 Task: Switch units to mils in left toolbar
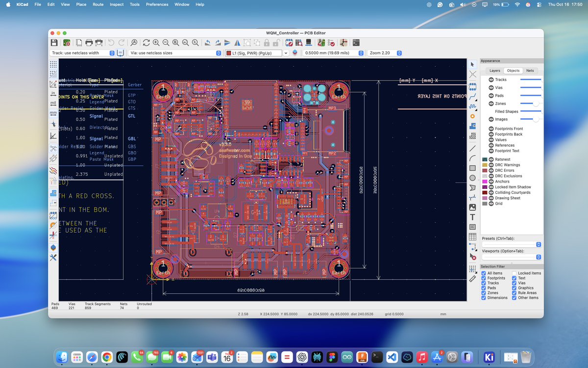coord(53,103)
